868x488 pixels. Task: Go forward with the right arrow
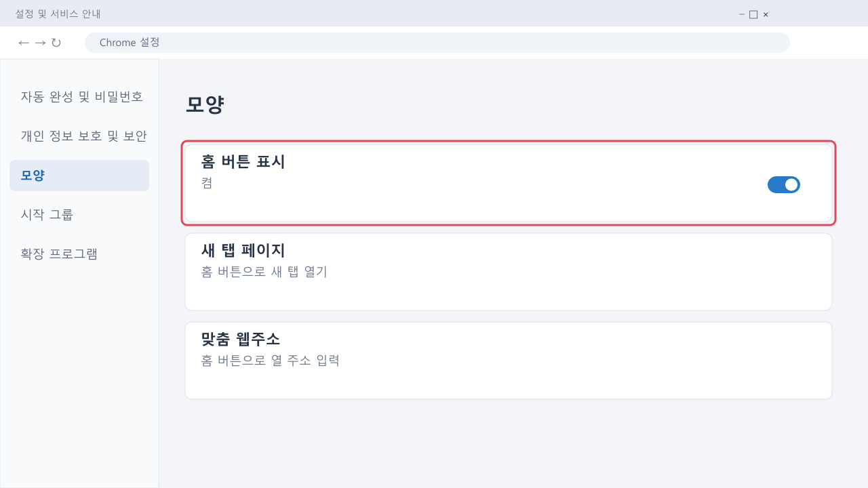(x=40, y=43)
